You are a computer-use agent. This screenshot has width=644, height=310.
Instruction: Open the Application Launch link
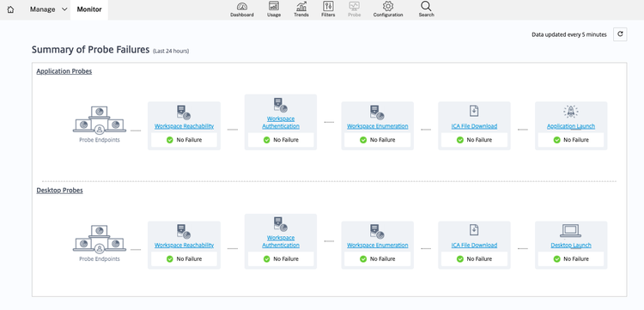[x=571, y=126]
